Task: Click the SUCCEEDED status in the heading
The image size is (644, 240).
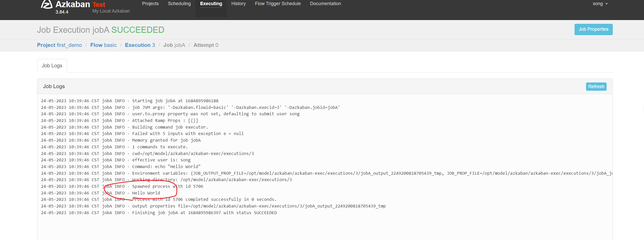Action: click(x=138, y=30)
